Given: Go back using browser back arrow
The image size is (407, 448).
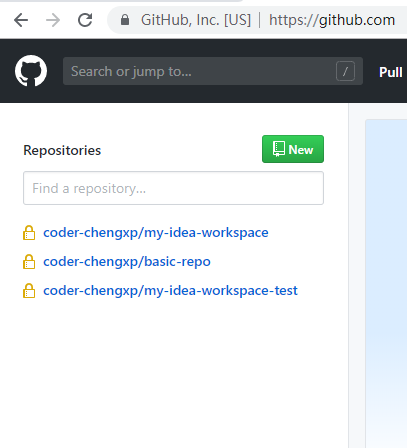Looking at the screenshot, I should (21, 20).
